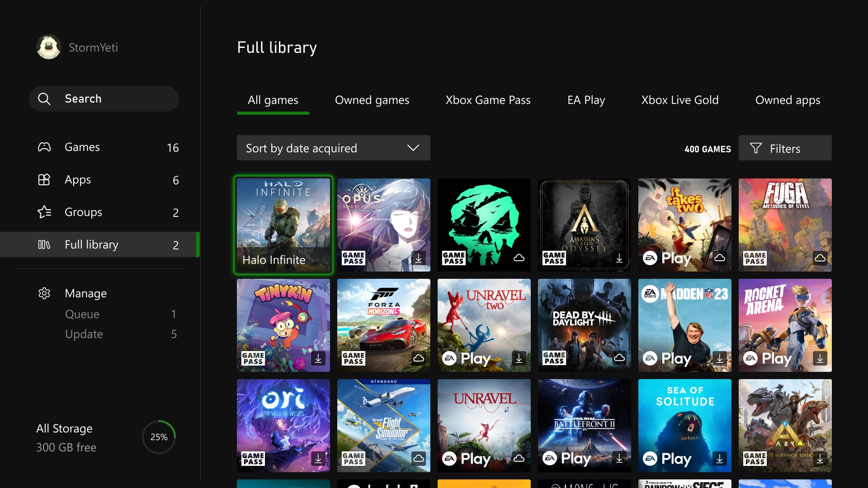Open the Sort by date acquired dropdown

[333, 148]
